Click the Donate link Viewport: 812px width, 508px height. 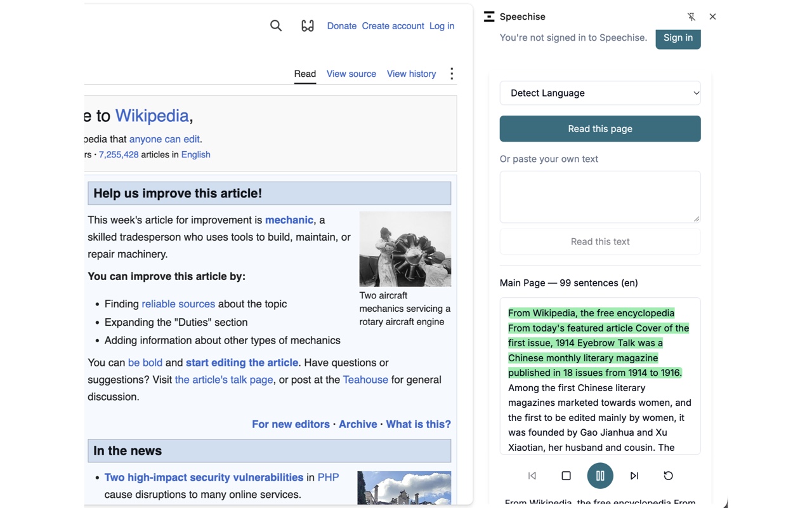point(342,26)
